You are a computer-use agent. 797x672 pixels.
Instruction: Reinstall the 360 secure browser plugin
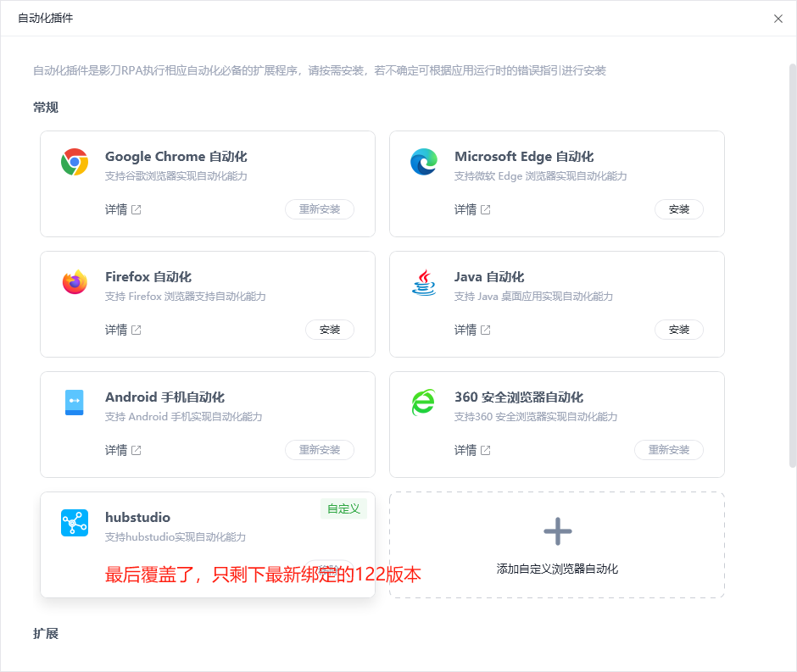tap(669, 450)
